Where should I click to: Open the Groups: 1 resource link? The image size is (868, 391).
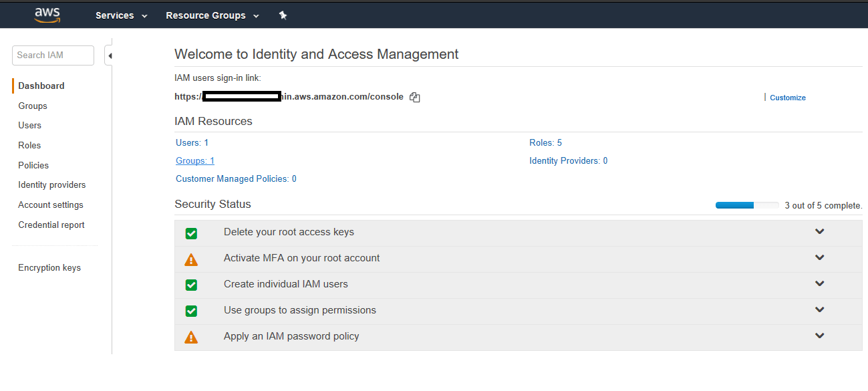click(x=195, y=160)
